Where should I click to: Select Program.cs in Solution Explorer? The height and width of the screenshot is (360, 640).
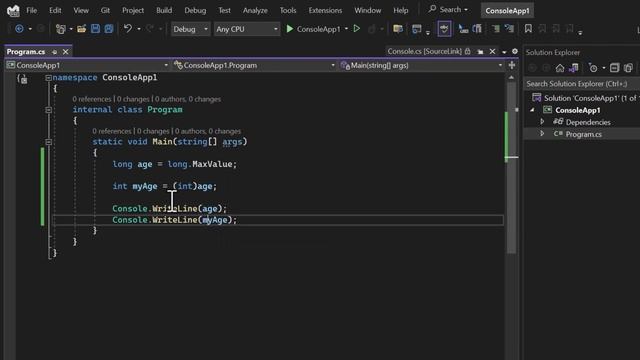584,134
